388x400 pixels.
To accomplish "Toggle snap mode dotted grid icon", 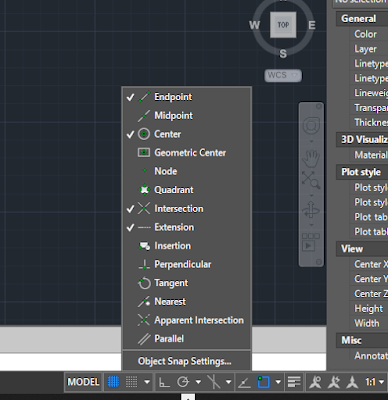I will [x=131, y=382].
